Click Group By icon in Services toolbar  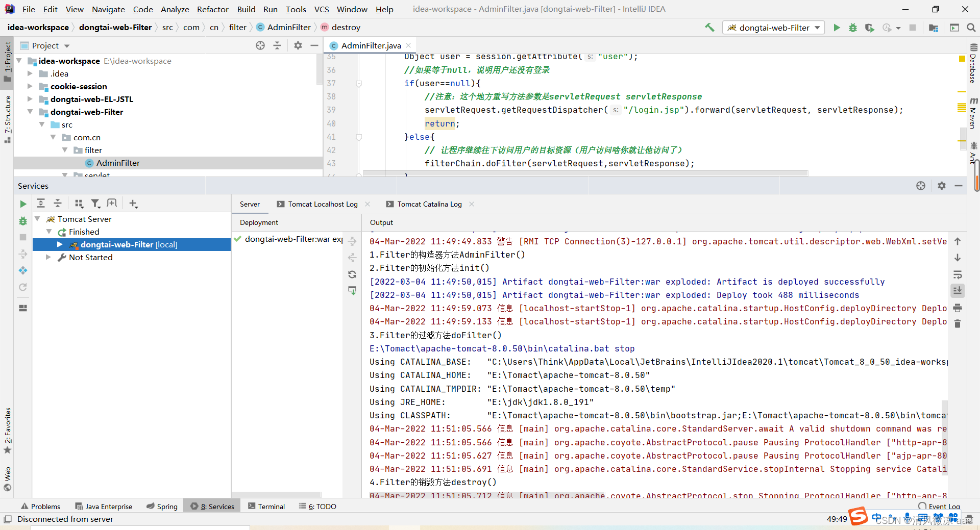tap(79, 204)
